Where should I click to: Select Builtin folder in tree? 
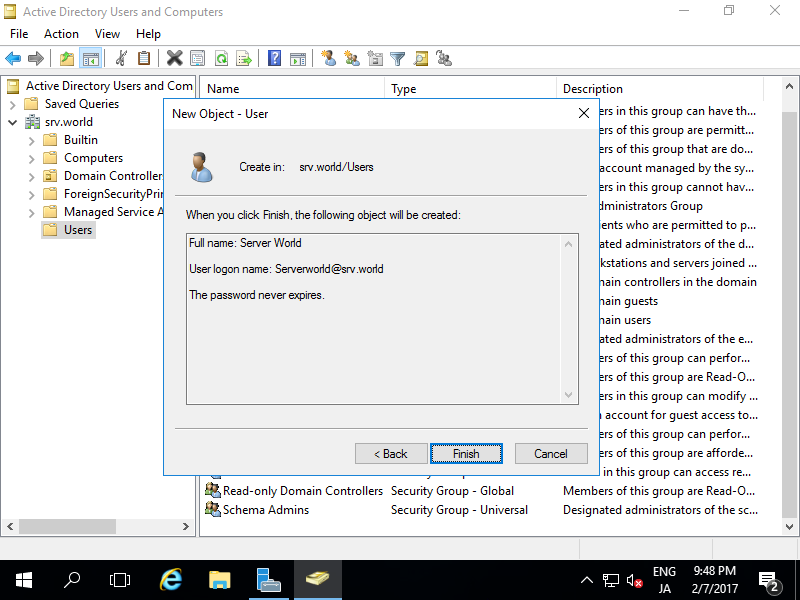81,140
